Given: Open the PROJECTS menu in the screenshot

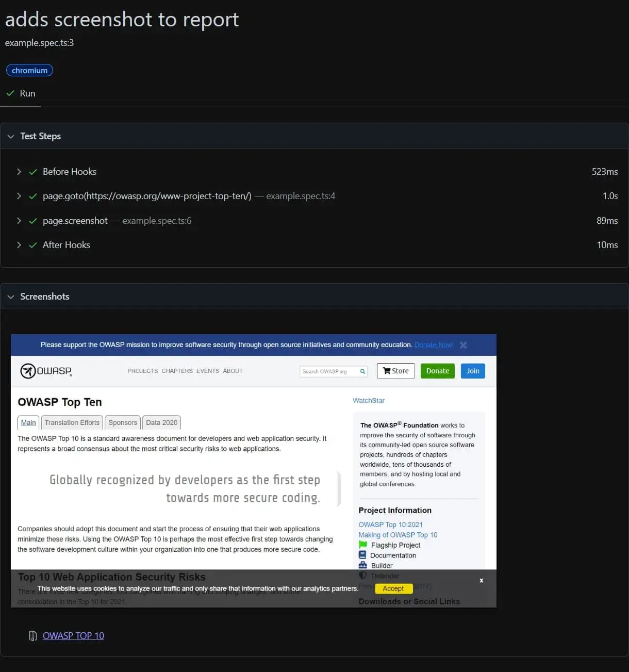Looking at the screenshot, I should click(143, 371).
